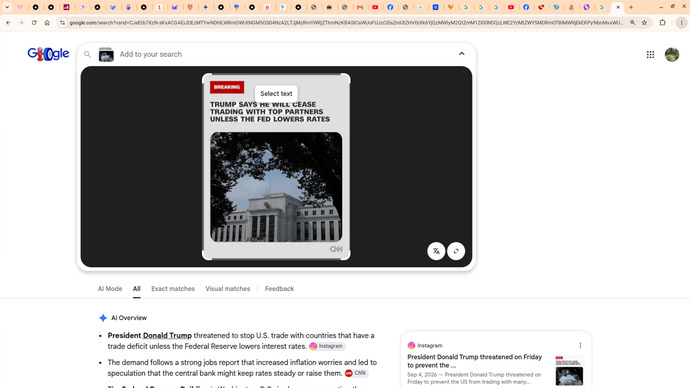Go back to the previous page
The width and height of the screenshot is (690, 388).
pos(8,22)
